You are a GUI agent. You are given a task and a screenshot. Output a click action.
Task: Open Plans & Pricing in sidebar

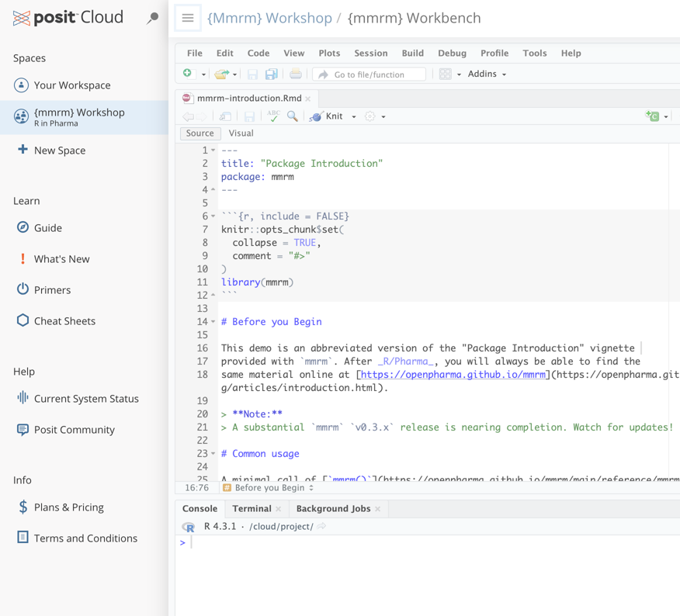68,507
